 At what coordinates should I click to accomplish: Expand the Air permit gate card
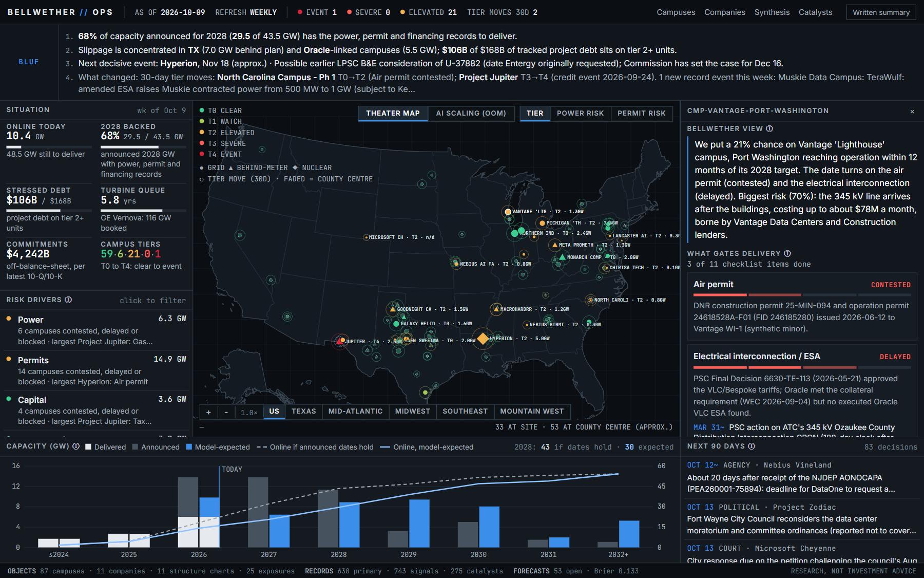pos(802,307)
